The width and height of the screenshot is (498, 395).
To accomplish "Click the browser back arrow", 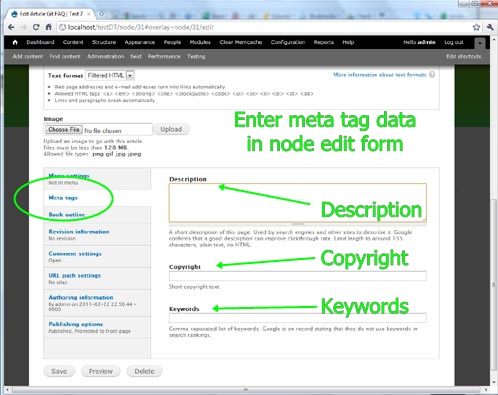I will tap(11, 27).
